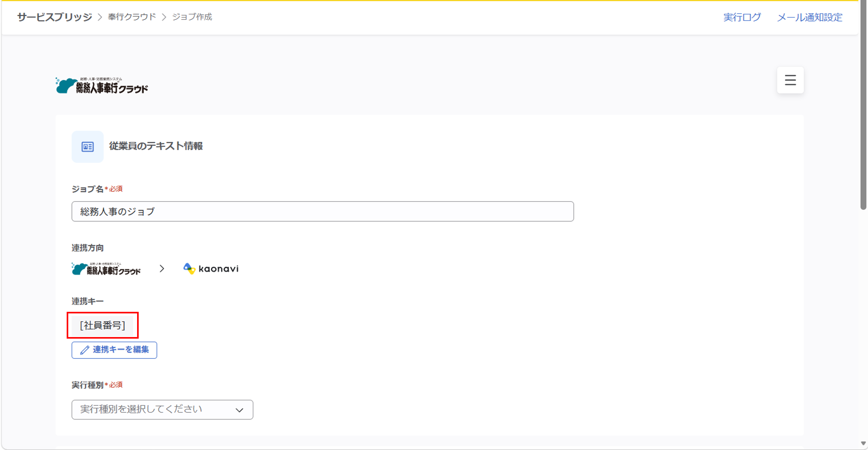This screenshot has width=868, height=450.
Task: Click the vertical scrollbar thumb
Action: coord(863,105)
